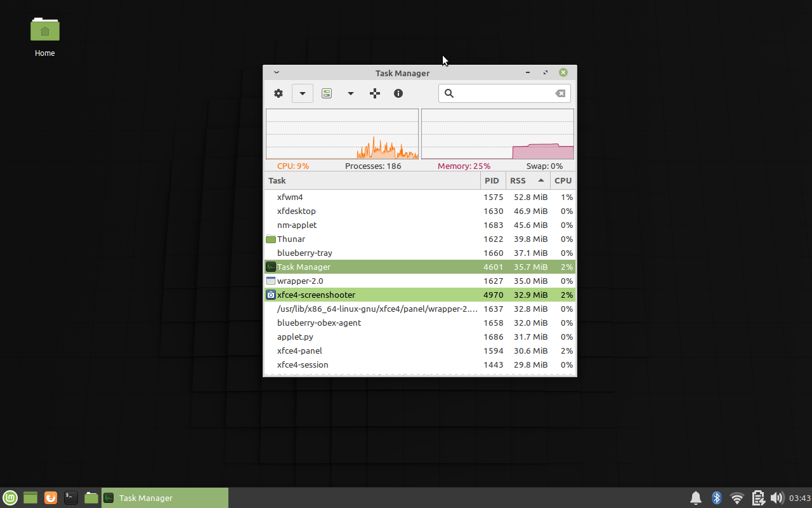Open the volume control speaker icon

[777, 498]
